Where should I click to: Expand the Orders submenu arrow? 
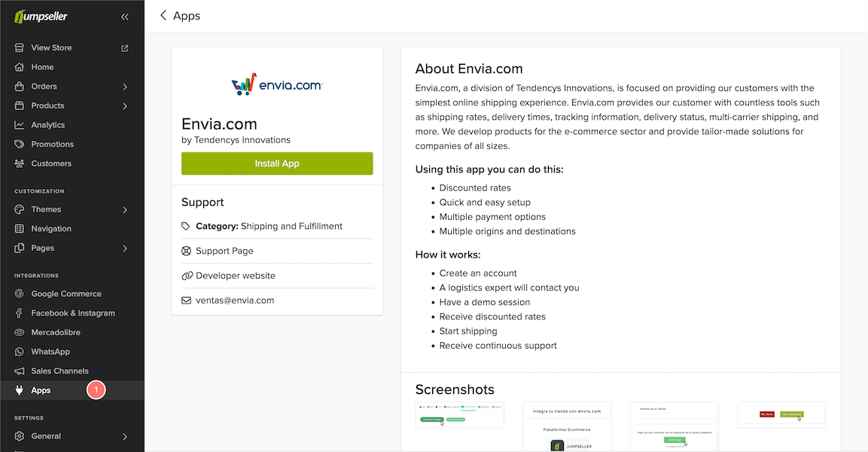(125, 87)
